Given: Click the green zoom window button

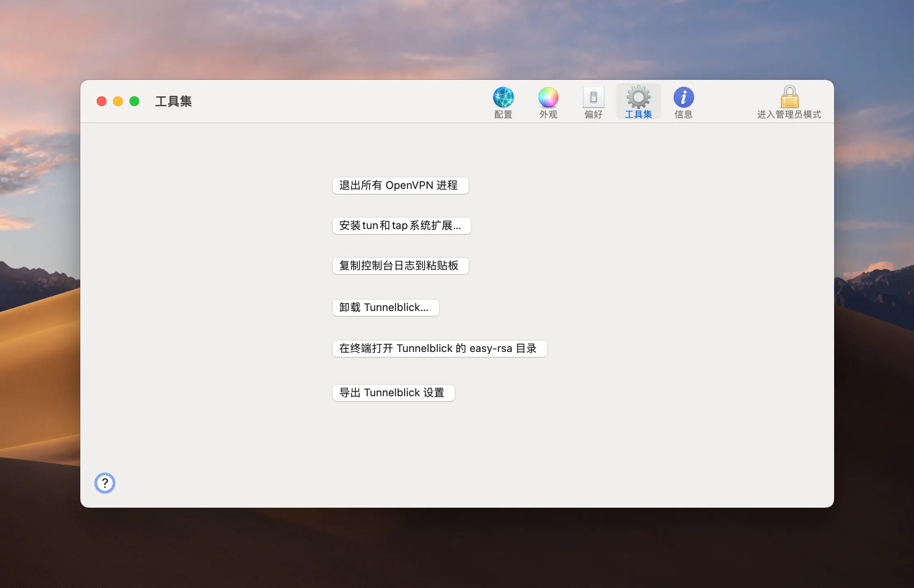Looking at the screenshot, I should [x=134, y=101].
